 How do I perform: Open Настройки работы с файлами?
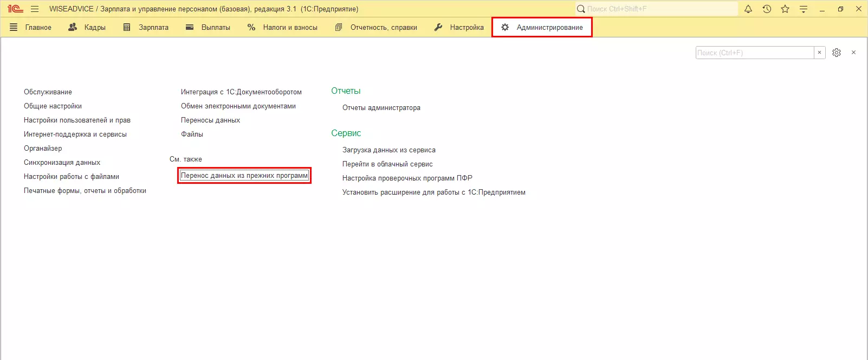click(72, 177)
